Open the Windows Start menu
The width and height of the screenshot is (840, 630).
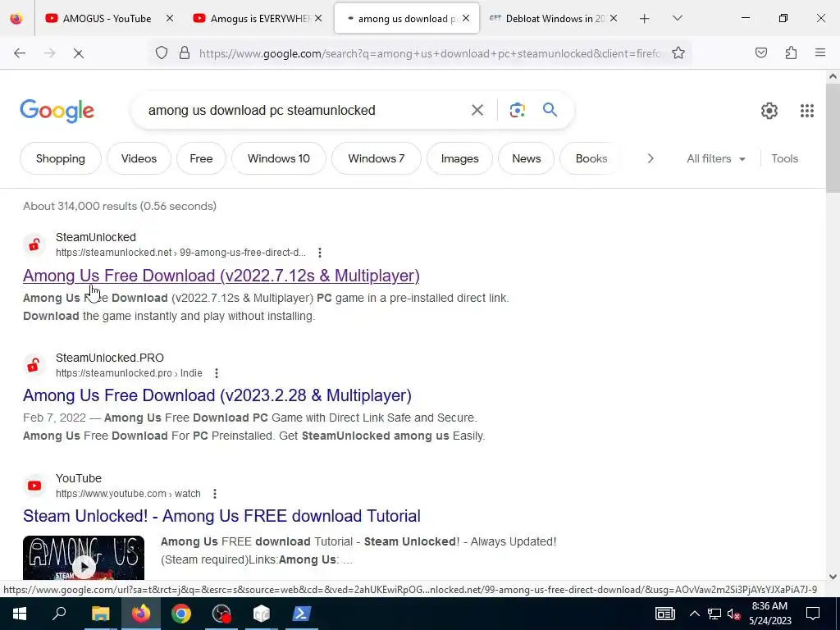[x=20, y=614]
